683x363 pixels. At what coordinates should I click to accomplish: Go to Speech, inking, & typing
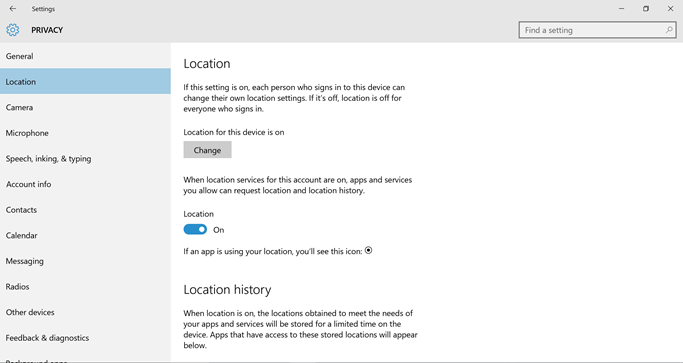coord(85,159)
